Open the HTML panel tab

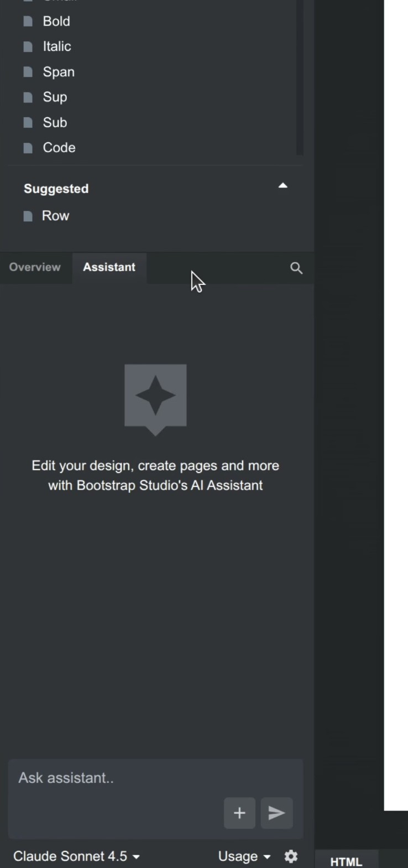click(346, 861)
